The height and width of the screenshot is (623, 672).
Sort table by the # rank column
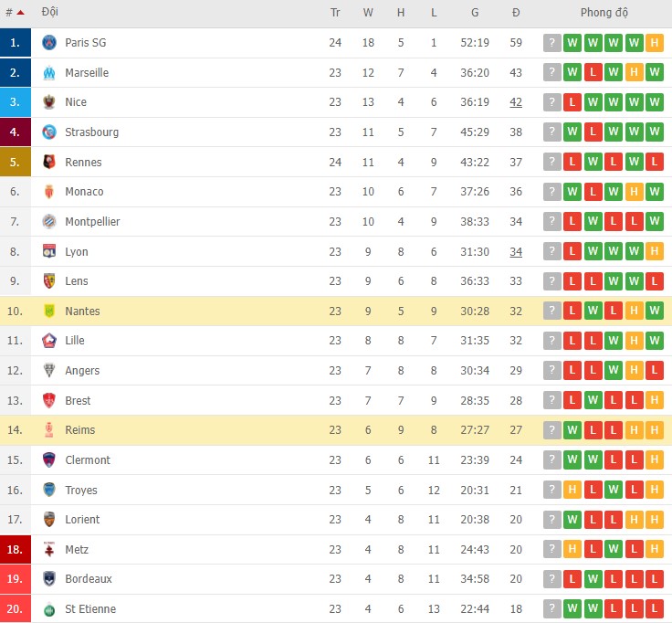[14, 13]
